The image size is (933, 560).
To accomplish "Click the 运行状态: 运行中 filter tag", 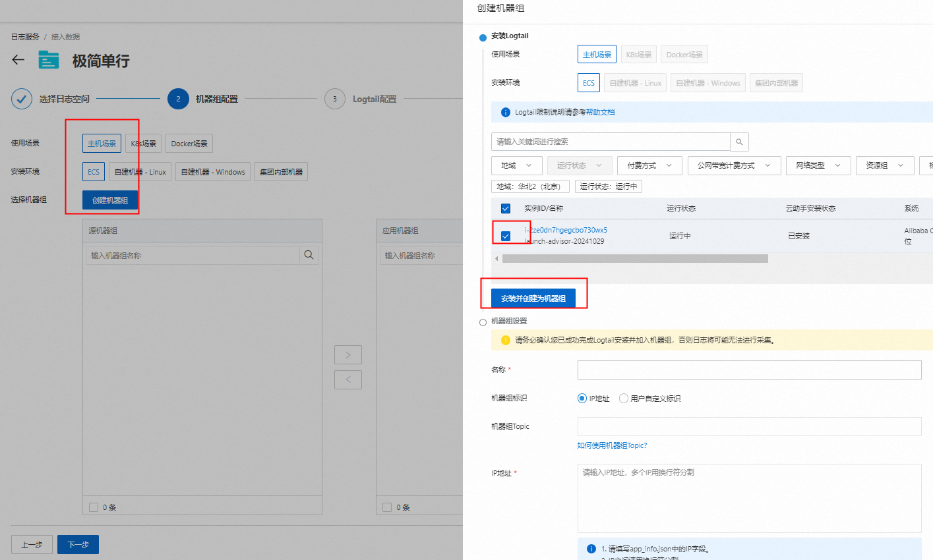I will (609, 186).
